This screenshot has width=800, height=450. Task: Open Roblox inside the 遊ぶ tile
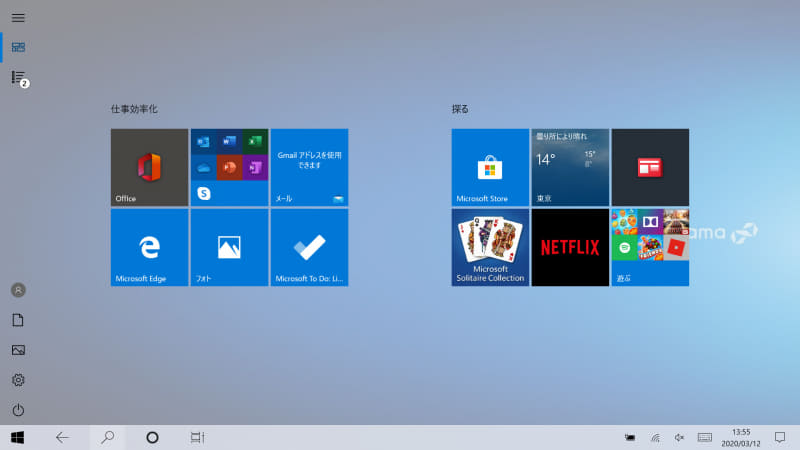coord(677,248)
